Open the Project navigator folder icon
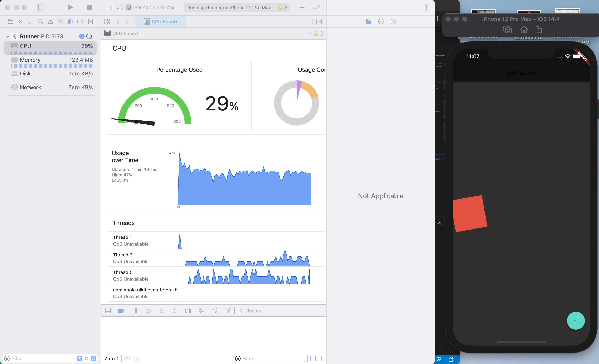This screenshot has height=364, width=599. click(10, 21)
